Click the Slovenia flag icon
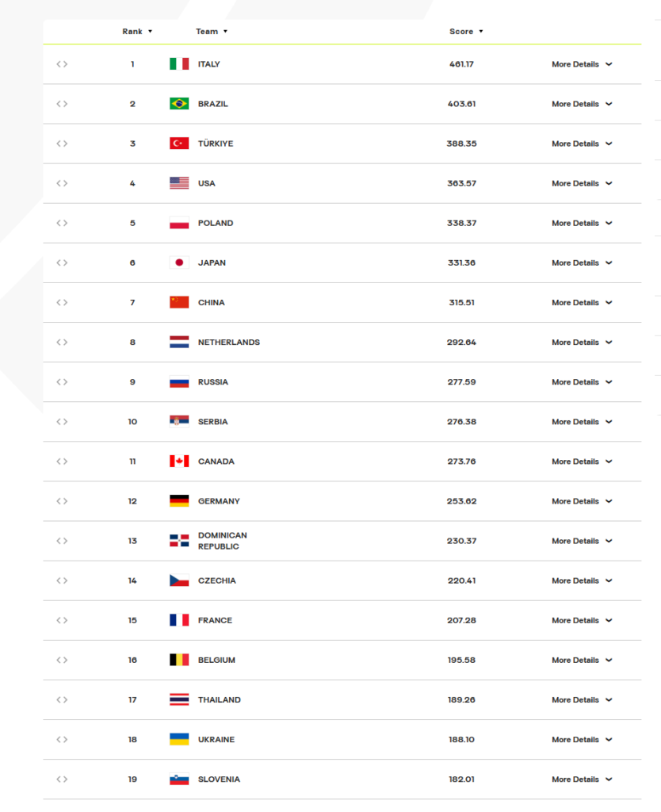This screenshot has width=661, height=812. (x=179, y=779)
